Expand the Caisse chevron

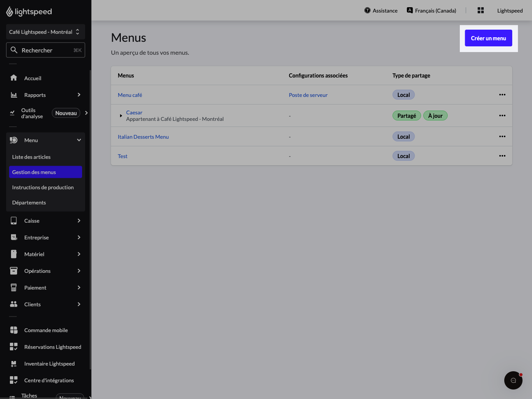click(79, 221)
